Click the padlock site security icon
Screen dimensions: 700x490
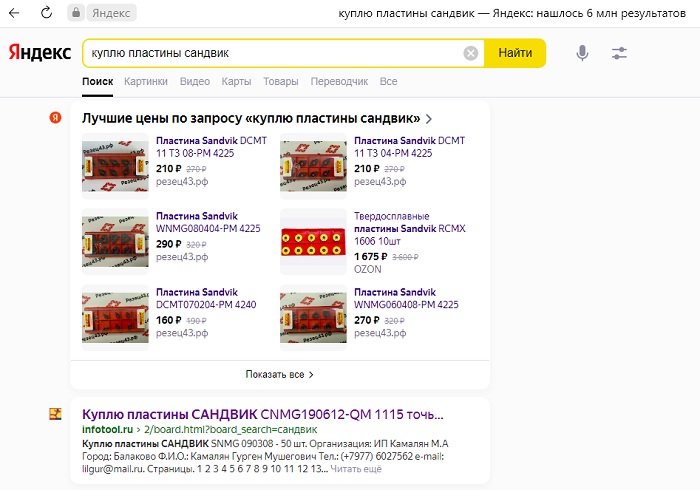(x=76, y=12)
